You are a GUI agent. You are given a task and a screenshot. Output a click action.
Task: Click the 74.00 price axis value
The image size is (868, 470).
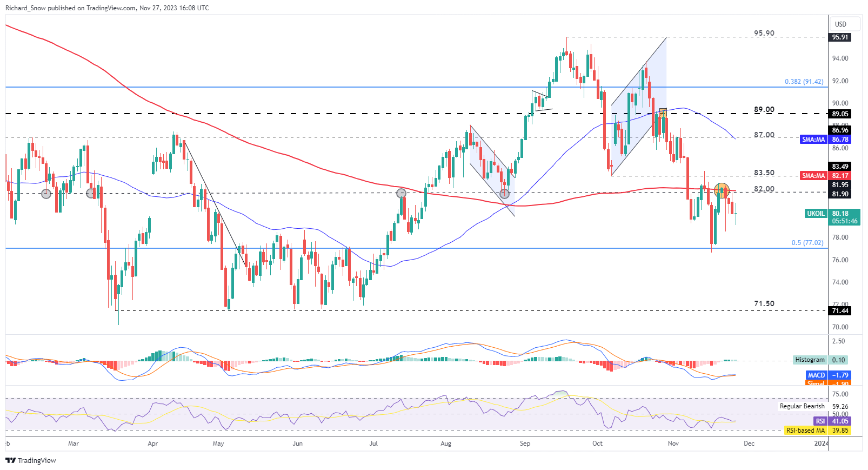point(840,282)
